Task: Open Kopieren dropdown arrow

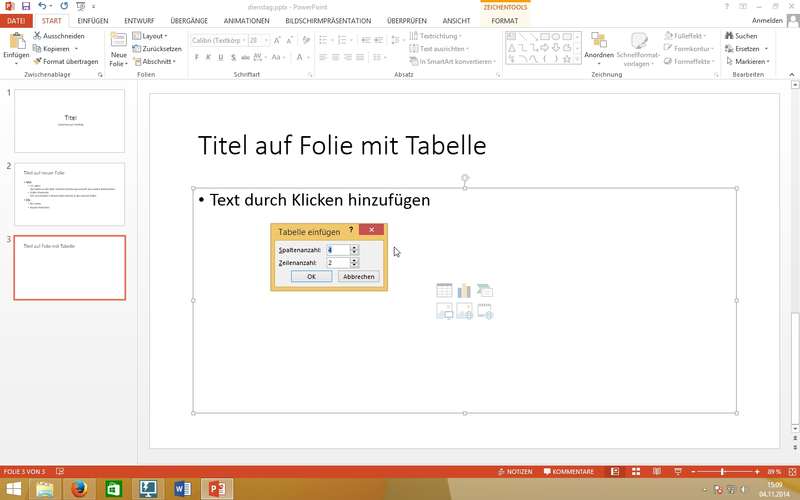Action: [76, 49]
